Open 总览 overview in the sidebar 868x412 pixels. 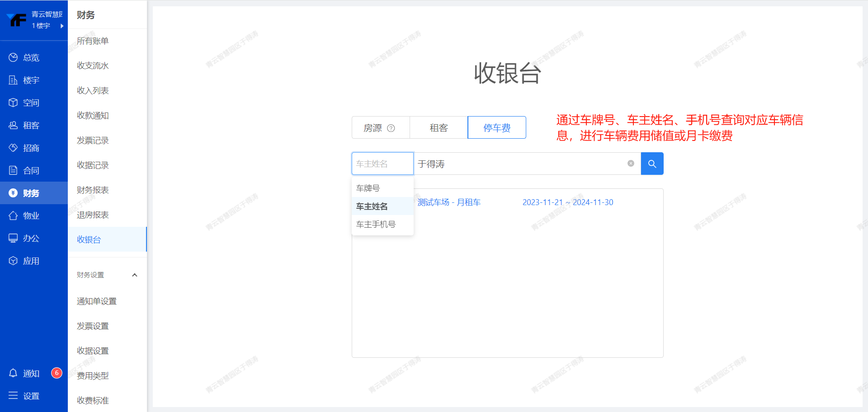point(31,57)
